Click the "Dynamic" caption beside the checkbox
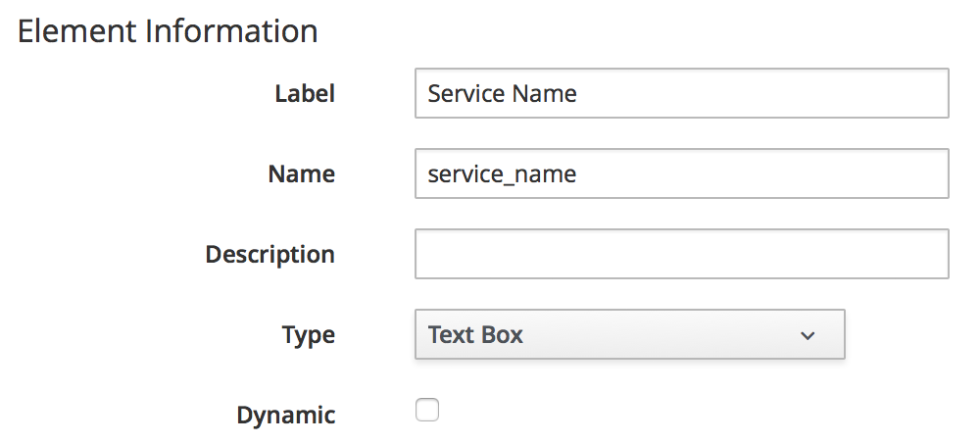This screenshot has height=443, width=980. pos(285,416)
